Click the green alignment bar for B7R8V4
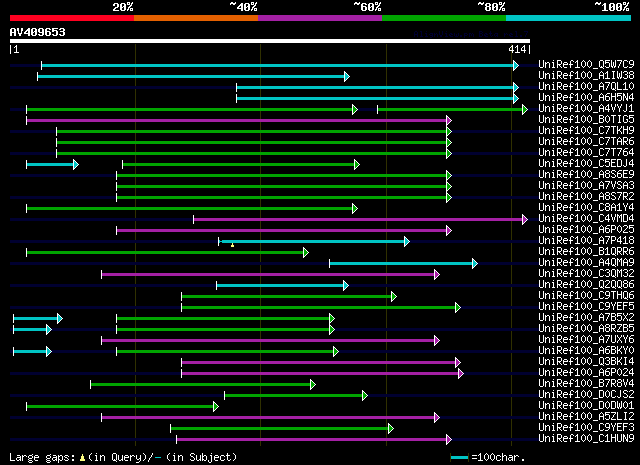Screen dimensions: 640x465 coord(203,385)
